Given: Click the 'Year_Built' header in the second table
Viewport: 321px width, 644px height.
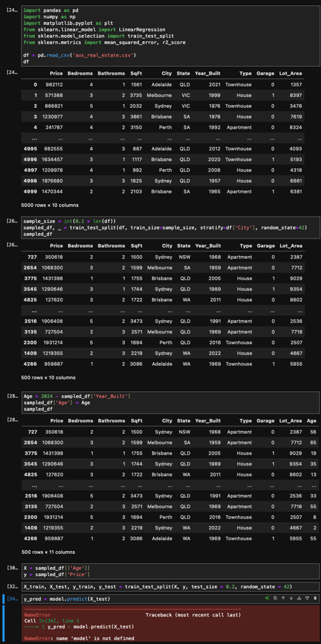Looking at the screenshot, I should 208,246.
